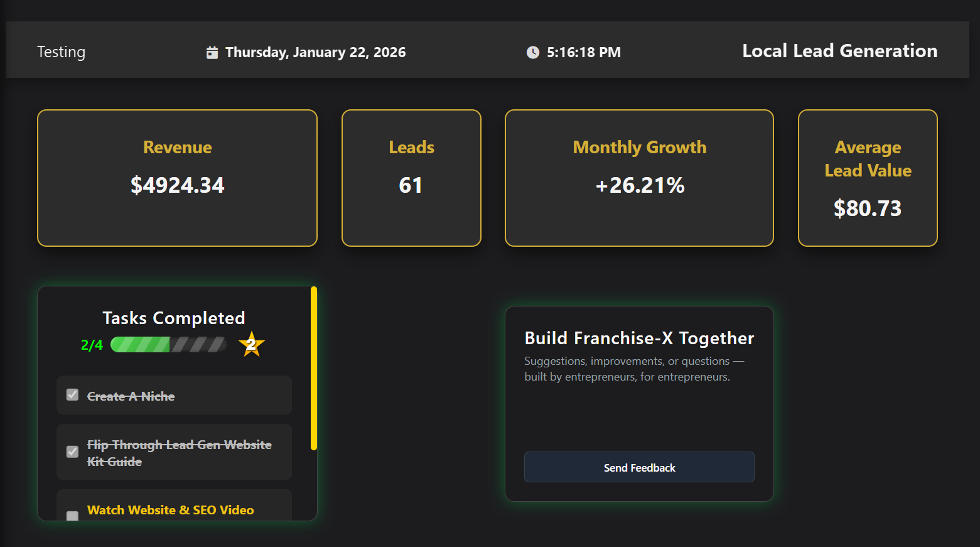980x547 pixels.
Task: Click the green tasks progress bar
Action: (168, 345)
